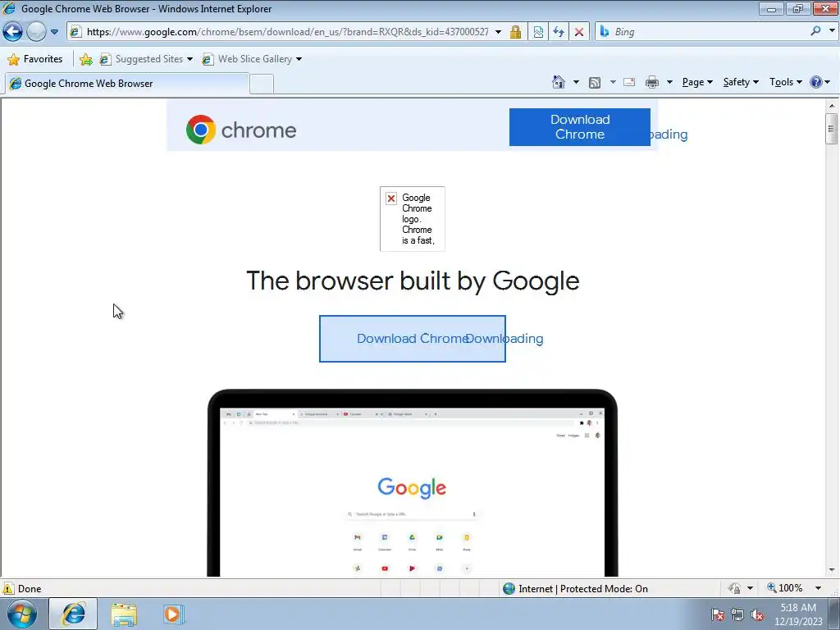Screen dimensions: 840x630
Task: Click the Help question mark icon
Action: point(816,82)
